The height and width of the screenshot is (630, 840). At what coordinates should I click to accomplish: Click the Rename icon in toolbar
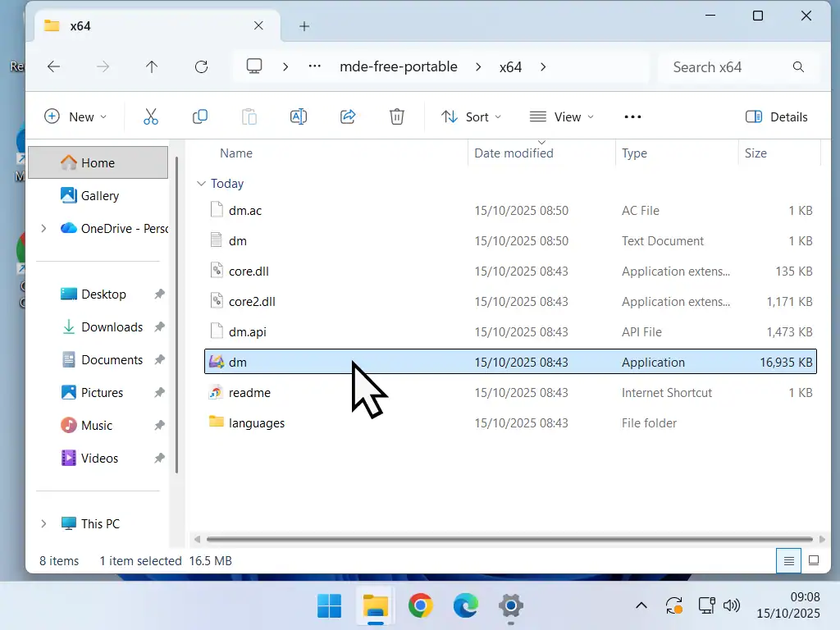pyautogui.click(x=299, y=116)
